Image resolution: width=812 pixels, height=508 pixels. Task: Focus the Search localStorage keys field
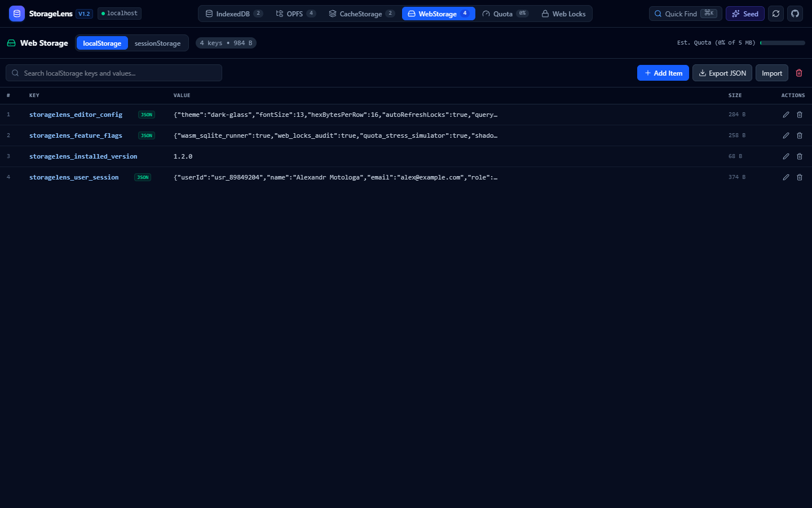coord(114,73)
